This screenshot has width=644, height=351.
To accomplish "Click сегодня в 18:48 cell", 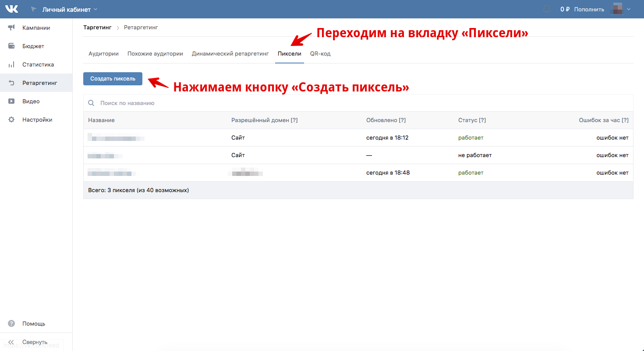I will [x=388, y=172].
